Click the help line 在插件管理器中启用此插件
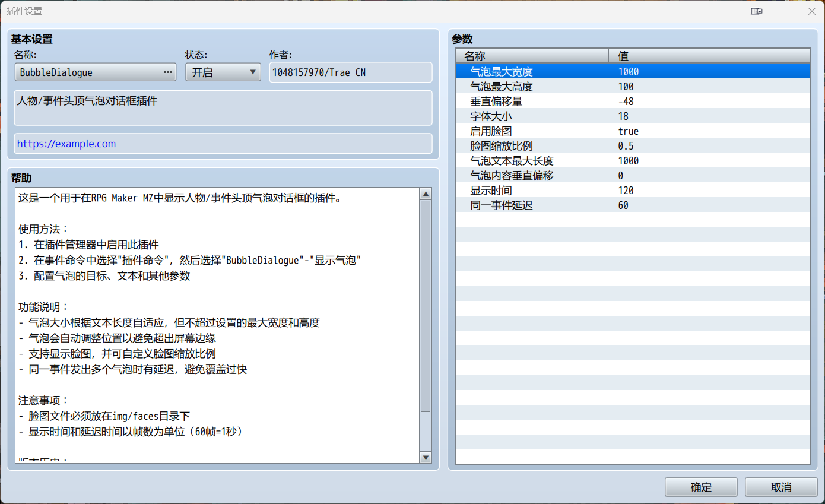The width and height of the screenshot is (825, 504). pyautogui.click(x=89, y=245)
